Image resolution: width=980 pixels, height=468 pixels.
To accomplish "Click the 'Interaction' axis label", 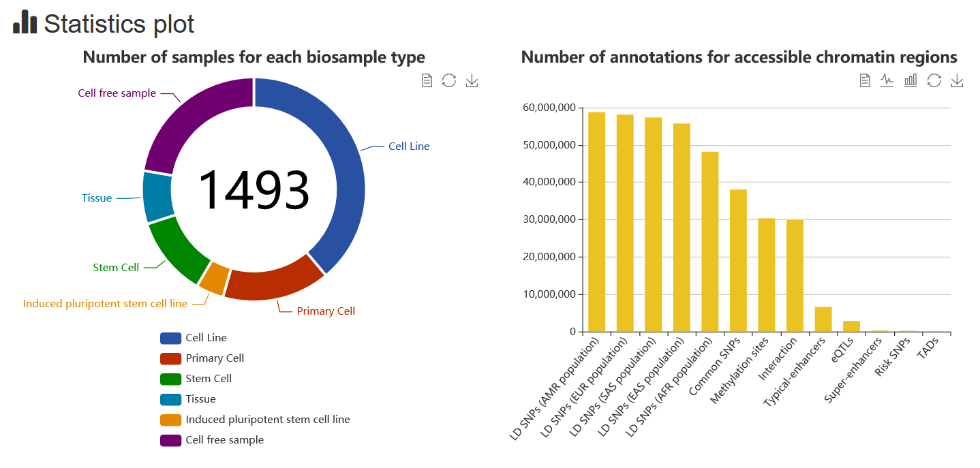I will point(778,358).
